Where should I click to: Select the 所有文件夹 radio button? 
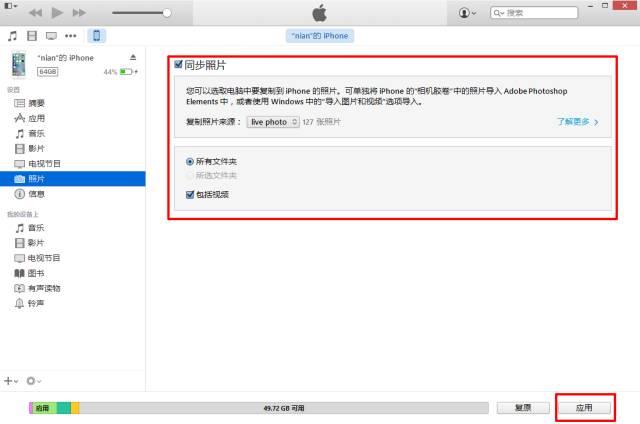coord(189,162)
